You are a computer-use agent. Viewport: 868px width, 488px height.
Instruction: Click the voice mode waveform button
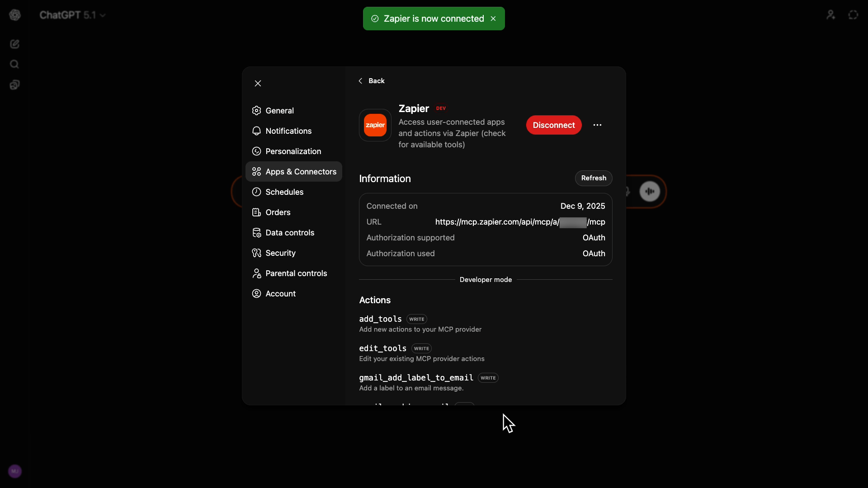pyautogui.click(x=650, y=191)
